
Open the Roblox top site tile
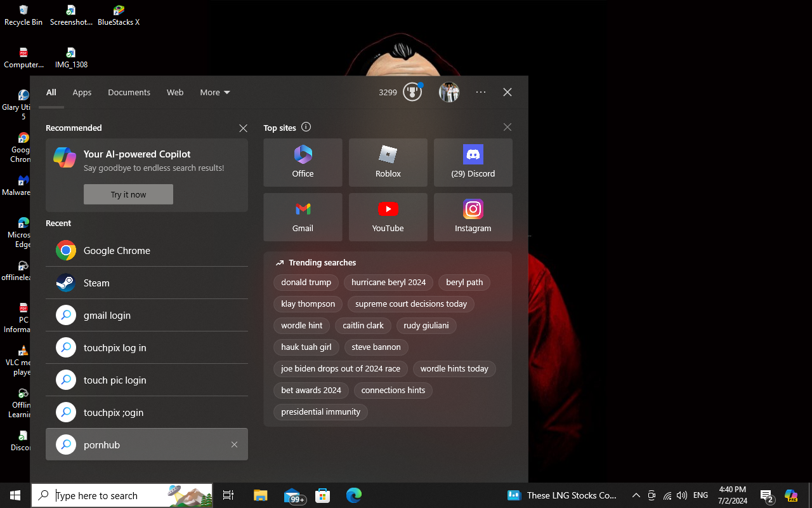click(388, 163)
